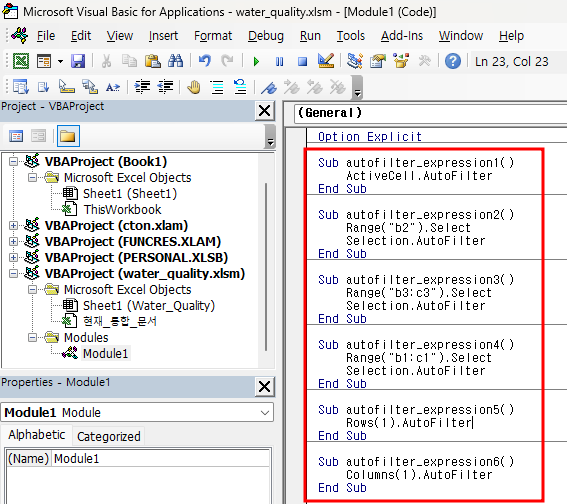The height and width of the screenshot is (504, 567).
Task: Open the Object Browser icon
Action: (x=401, y=61)
